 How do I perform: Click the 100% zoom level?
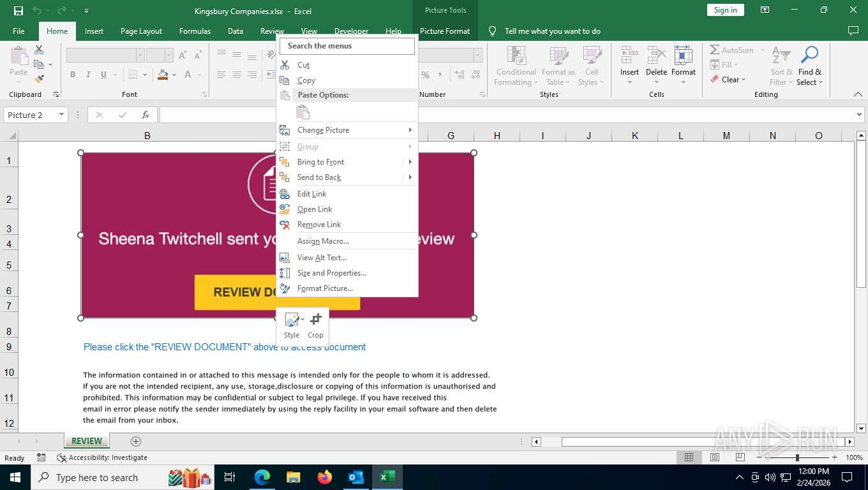tap(854, 457)
